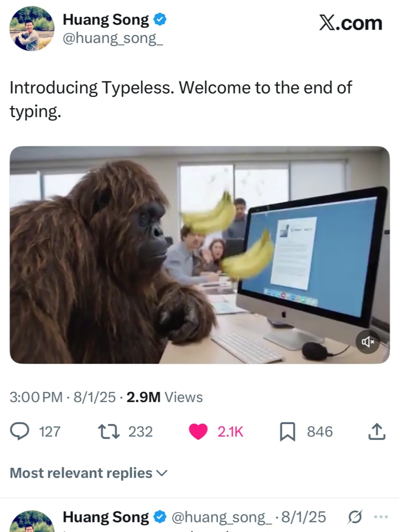The width and height of the screenshot is (399, 532).
Task: Open Huang Song's profile picture at top
Action: tap(32, 28)
